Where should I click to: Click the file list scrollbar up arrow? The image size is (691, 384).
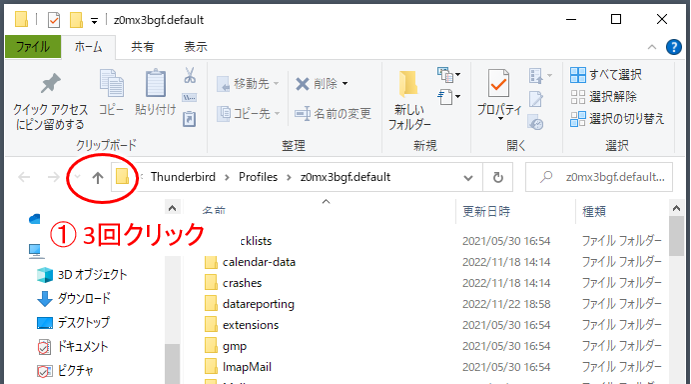point(676,208)
